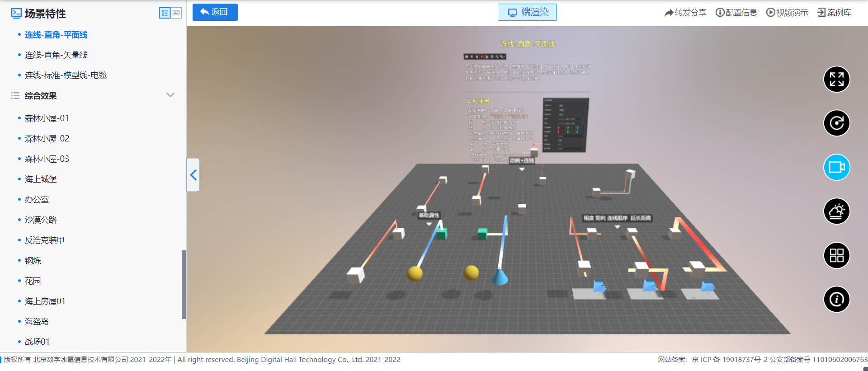Open 转发分享 share option

[x=685, y=13]
